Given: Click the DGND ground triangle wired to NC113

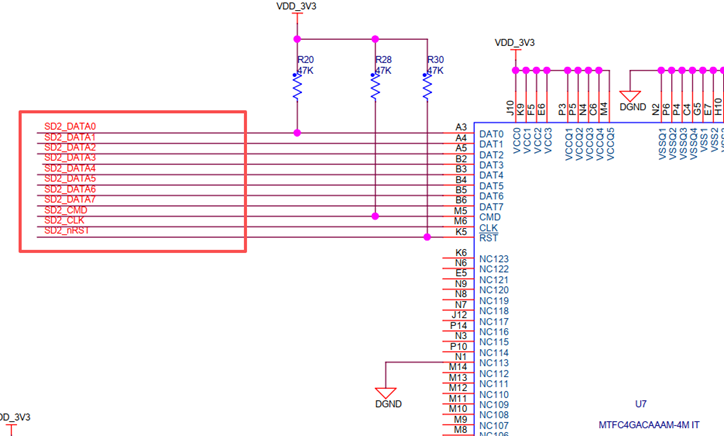Looking at the screenshot, I should click(x=386, y=393).
